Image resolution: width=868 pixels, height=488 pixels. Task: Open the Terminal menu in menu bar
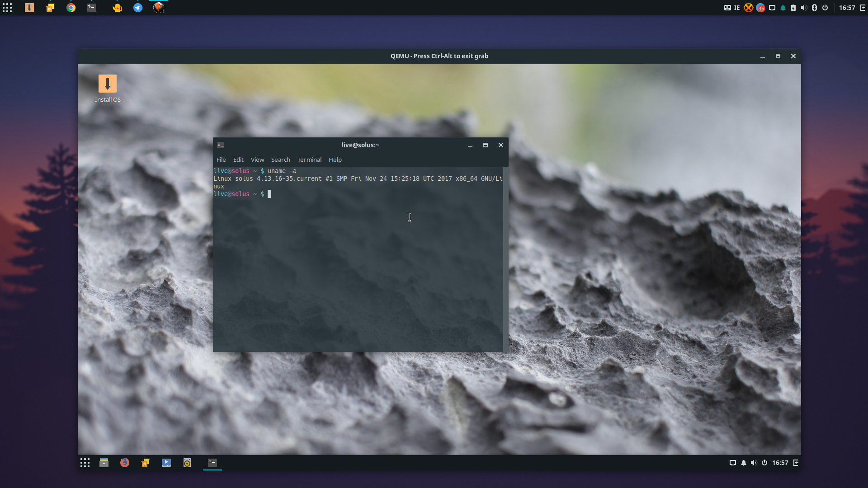pos(309,160)
